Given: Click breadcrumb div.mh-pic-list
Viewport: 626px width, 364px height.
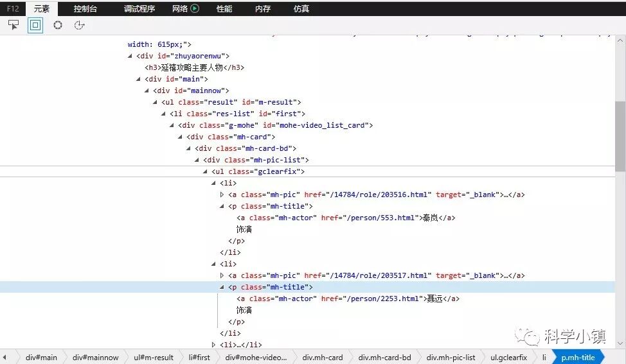Looking at the screenshot, I should click(x=451, y=357).
